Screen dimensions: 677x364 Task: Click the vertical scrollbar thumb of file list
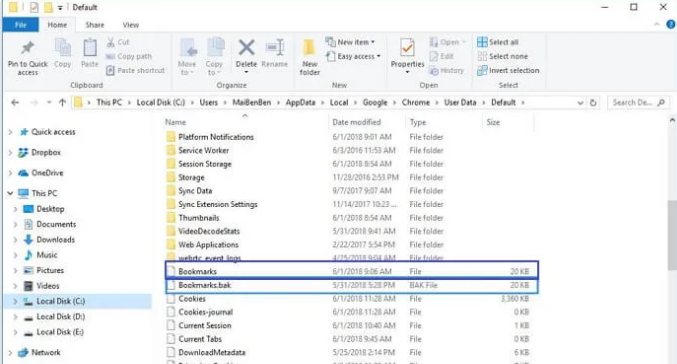pyautogui.click(x=672, y=235)
